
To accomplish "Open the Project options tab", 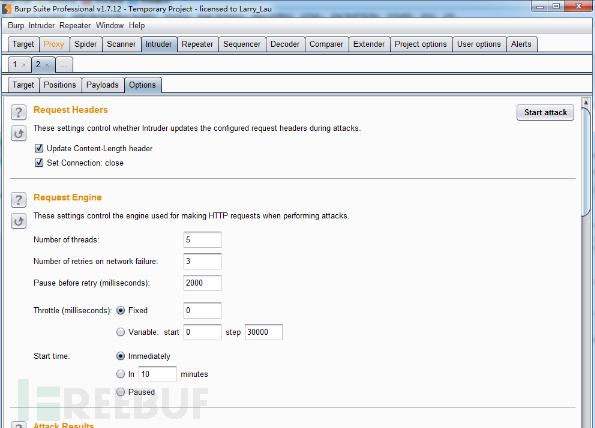I will [420, 44].
